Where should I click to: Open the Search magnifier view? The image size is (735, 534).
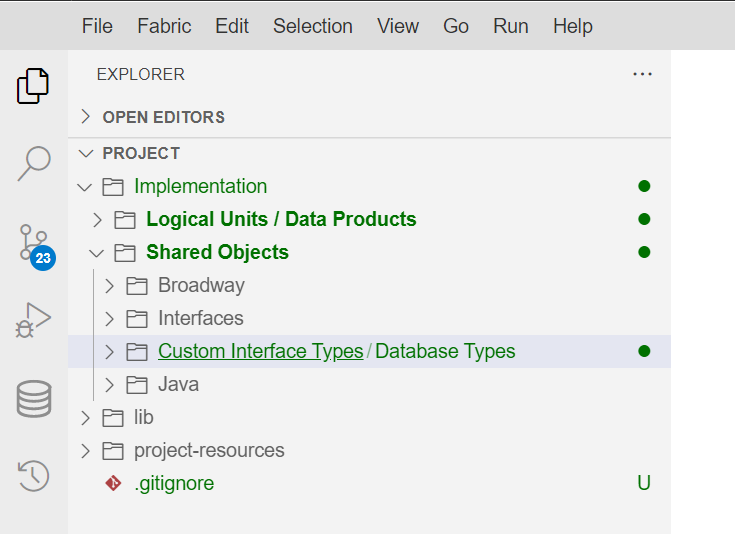pos(34,163)
